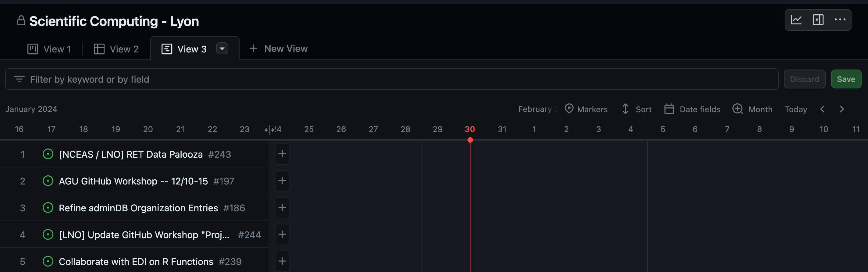Open the three-dot project menu
This screenshot has width=868, height=272.
840,20
